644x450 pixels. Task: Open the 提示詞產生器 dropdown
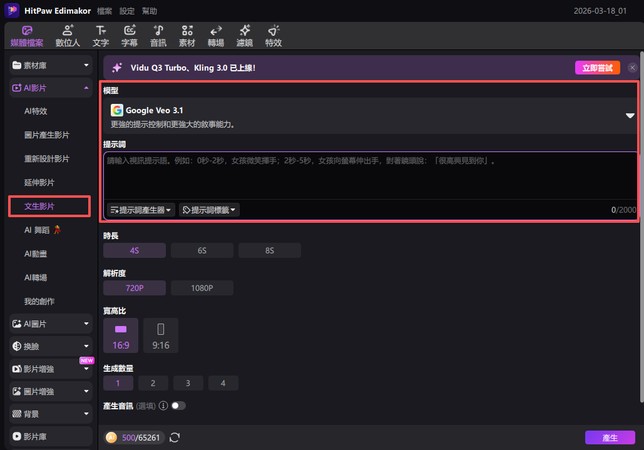tap(141, 210)
